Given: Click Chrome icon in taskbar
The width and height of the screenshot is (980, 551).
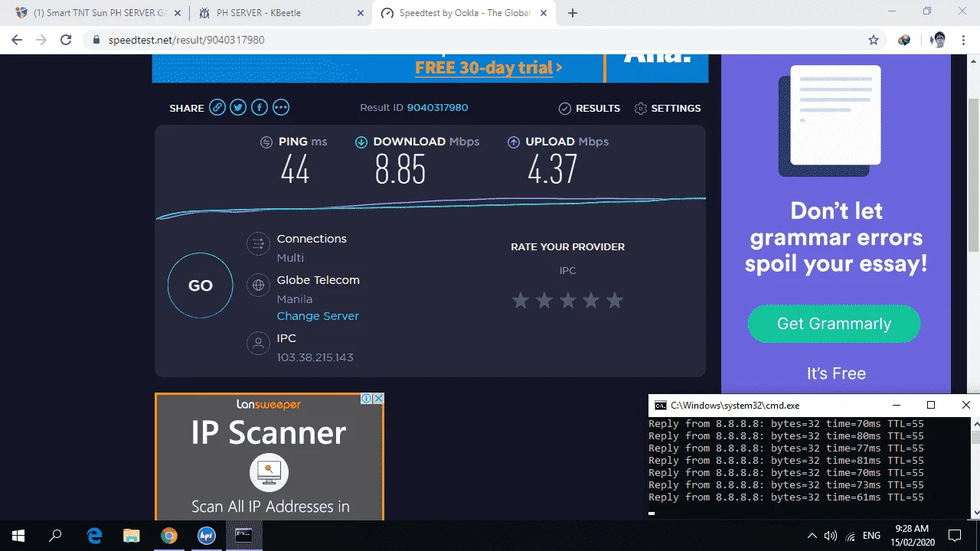Looking at the screenshot, I should coord(169,536).
